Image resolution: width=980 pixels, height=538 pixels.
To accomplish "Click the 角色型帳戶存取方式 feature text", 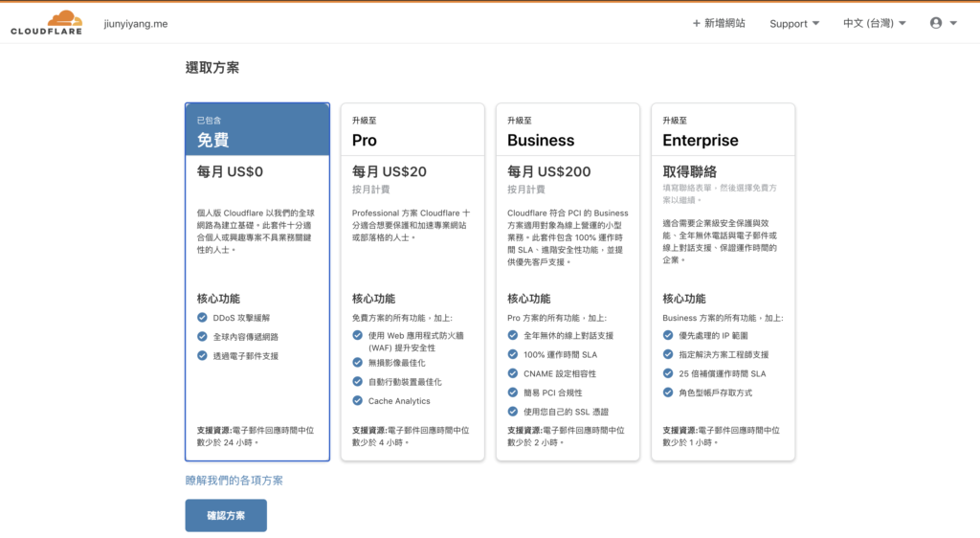I will [x=716, y=392].
